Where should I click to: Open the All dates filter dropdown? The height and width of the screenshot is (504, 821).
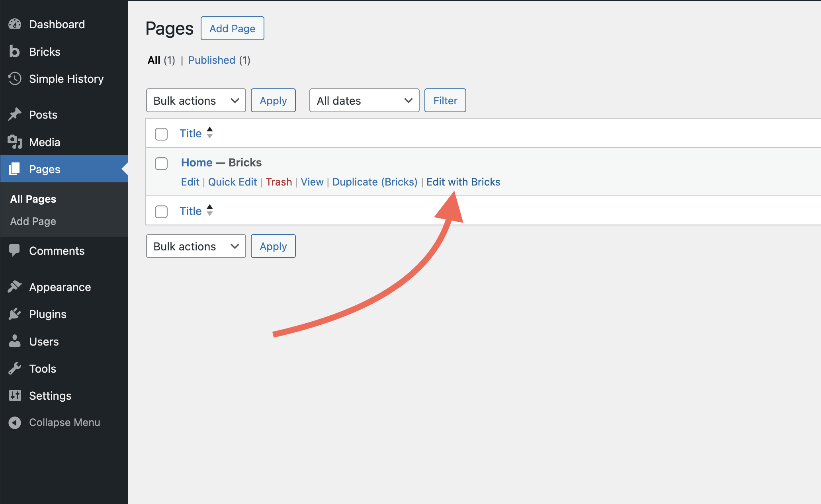tap(364, 101)
